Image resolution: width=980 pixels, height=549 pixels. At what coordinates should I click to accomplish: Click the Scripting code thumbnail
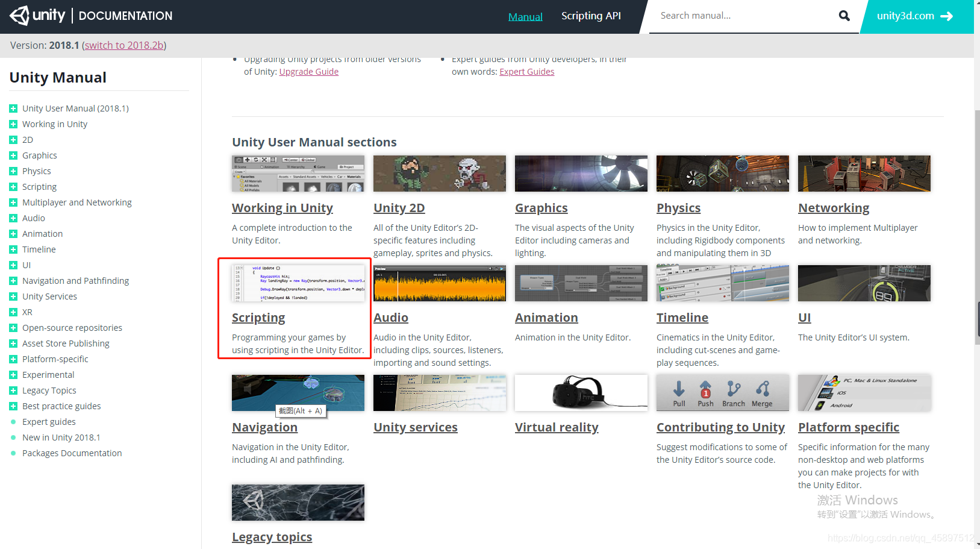(298, 283)
